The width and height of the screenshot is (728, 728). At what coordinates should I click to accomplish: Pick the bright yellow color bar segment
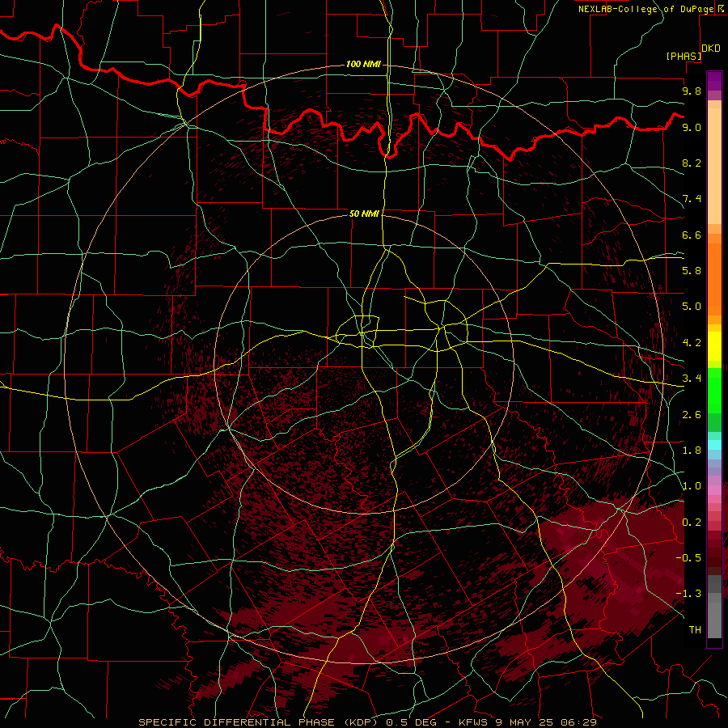point(714,346)
